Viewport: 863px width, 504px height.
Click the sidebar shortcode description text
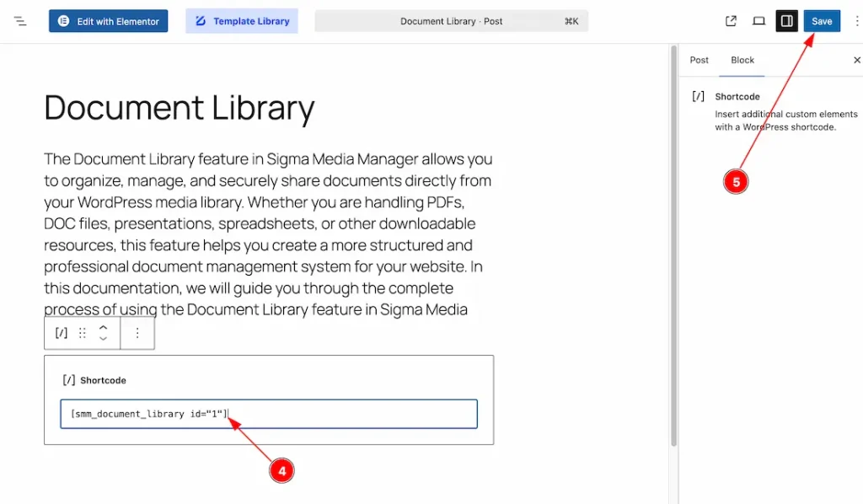[x=786, y=121]
